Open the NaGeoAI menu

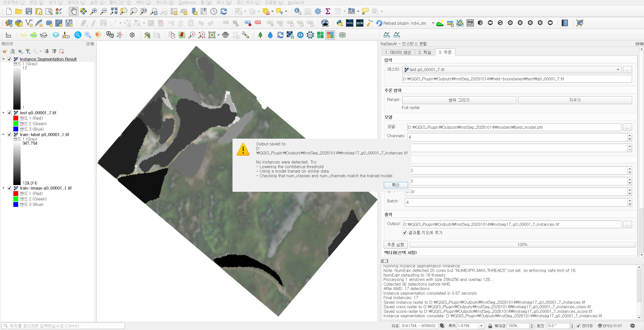click(x=296, y=2)
